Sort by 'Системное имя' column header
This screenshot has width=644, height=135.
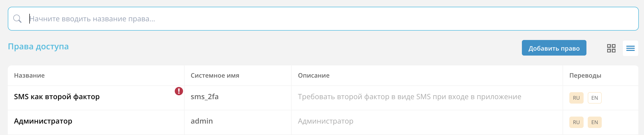click(x=215, y=76)
